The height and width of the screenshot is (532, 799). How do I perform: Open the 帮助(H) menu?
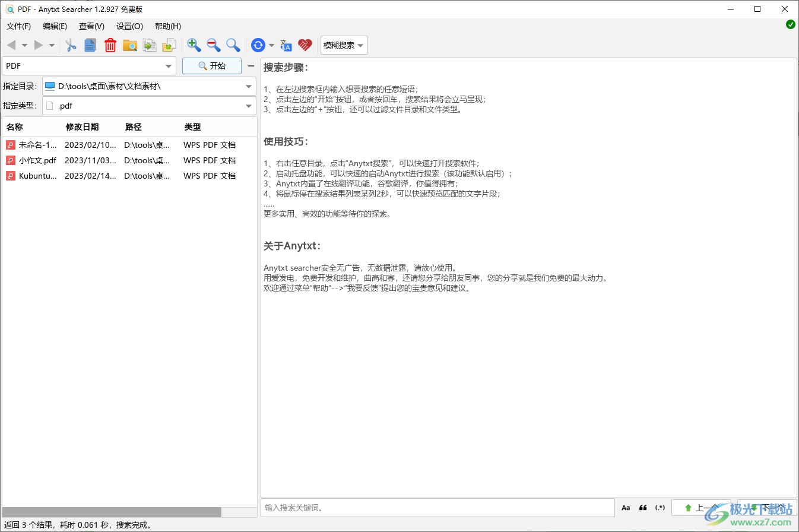[x=167, y=26]
